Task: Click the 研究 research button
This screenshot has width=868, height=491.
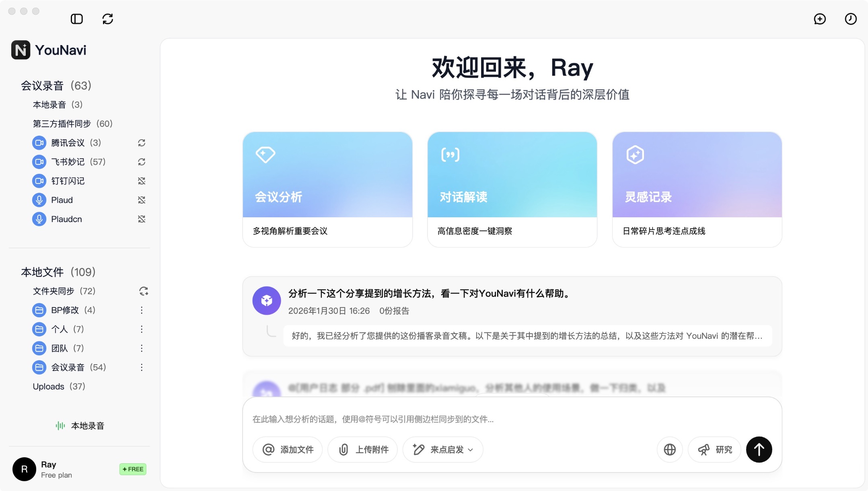Action: 714,450
